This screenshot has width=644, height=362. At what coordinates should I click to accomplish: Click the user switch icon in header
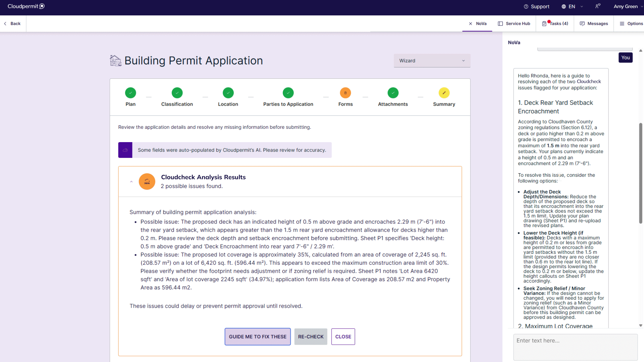[598, 6]
